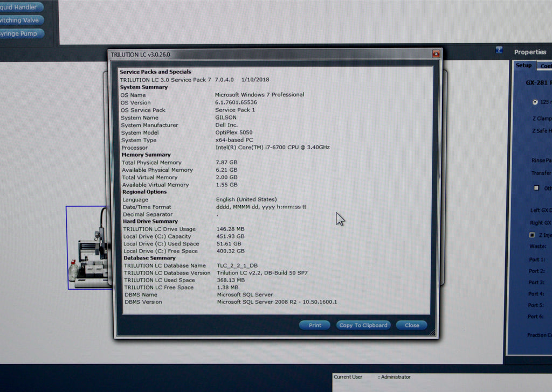This screenshot has width=552, height=392.
Task: Click the Memory Summary heading
Action: tap(146, 155)
